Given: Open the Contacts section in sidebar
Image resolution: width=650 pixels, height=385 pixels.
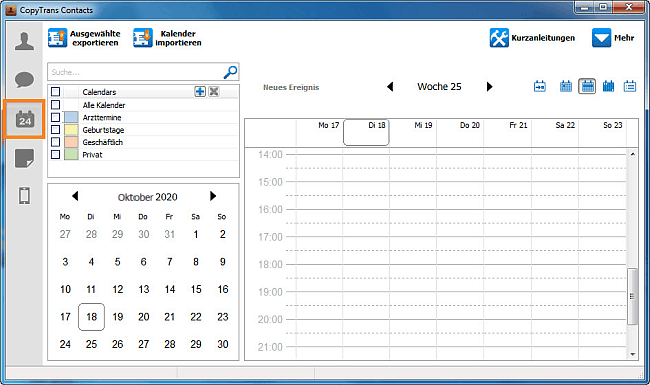Looking at the screenshot, I should (24, 41).
